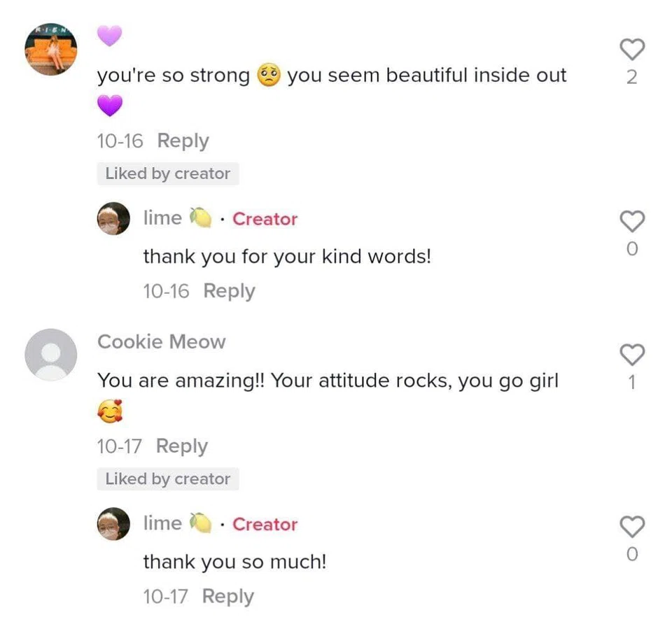Tap the Creator badge on lime's first reply
Viewport: 672px width, 631px height.
tap(265, 219)
